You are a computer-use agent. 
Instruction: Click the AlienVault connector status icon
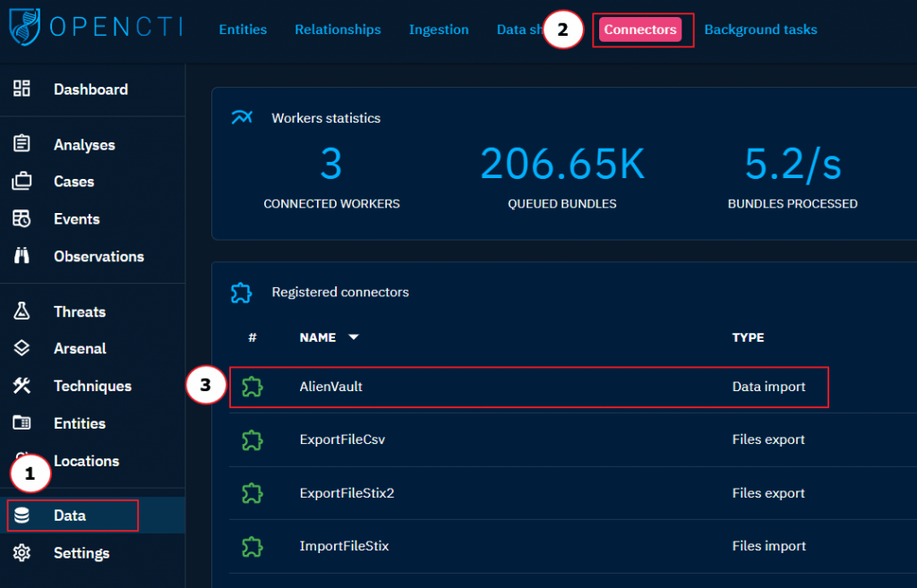[x=252, y=387]
